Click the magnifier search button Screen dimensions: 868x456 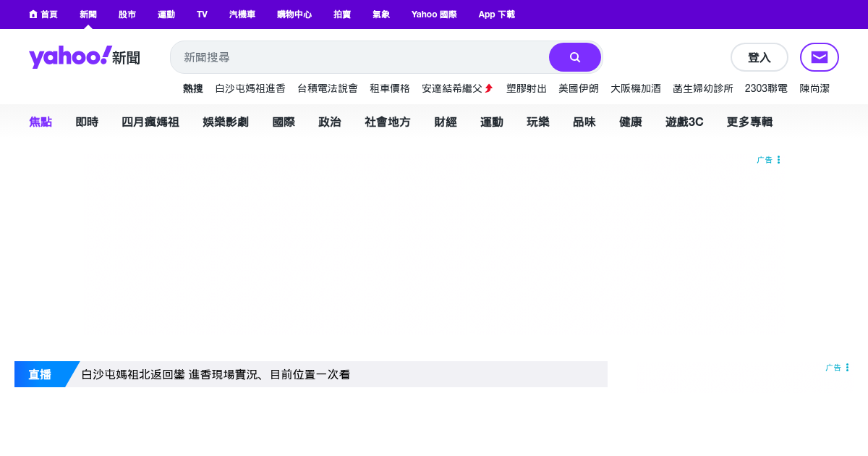(574, 57)
